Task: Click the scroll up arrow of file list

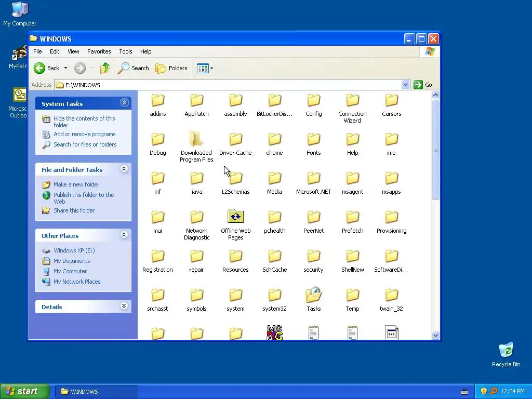Action: 436,95
